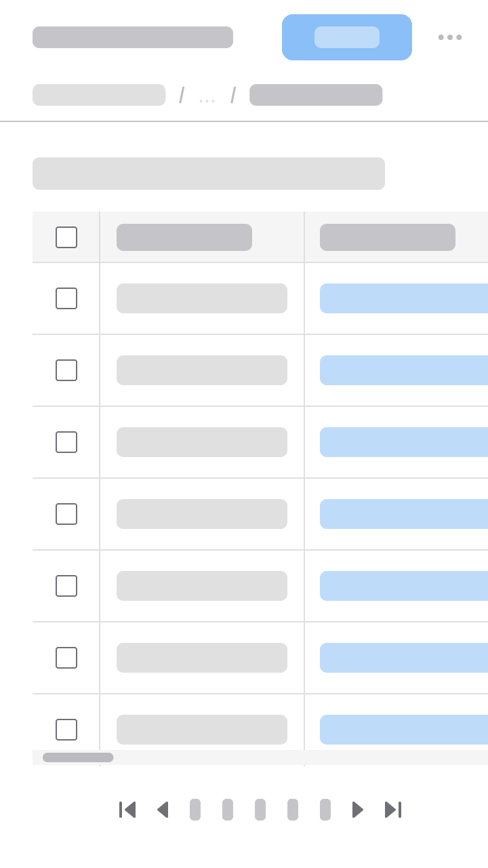Screen dimensions: 488x868
Task: Click the blue primary button at top
Action: point(347,37)
